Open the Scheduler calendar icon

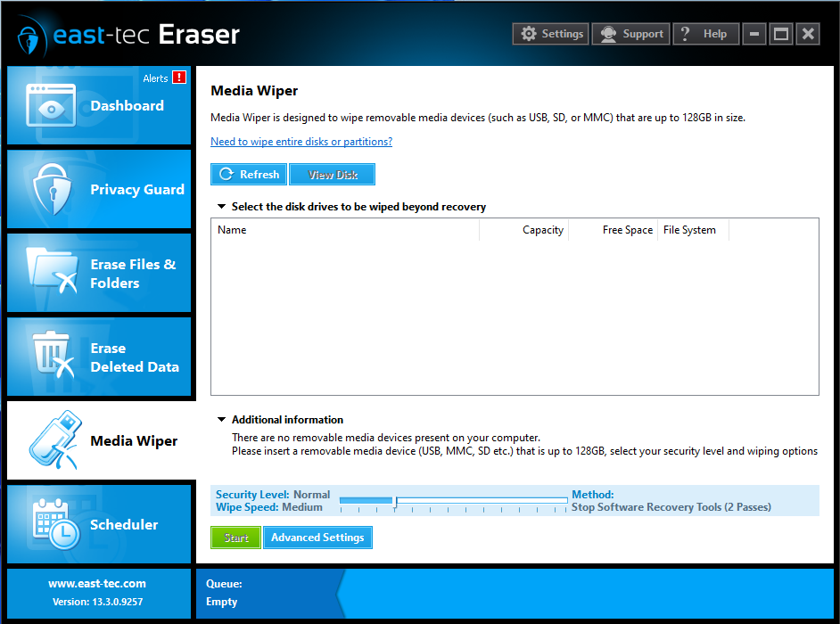51,524
